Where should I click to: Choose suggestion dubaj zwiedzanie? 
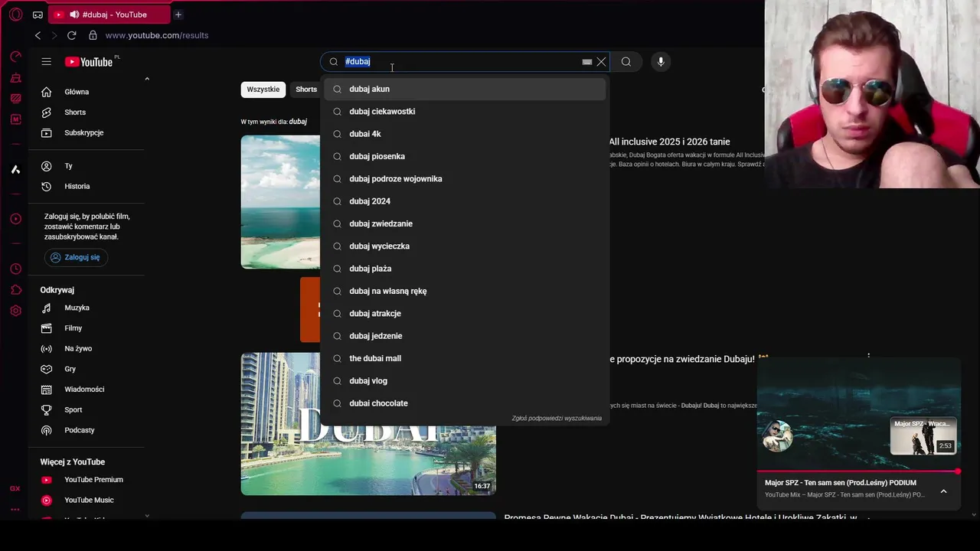tap(465, 223)
